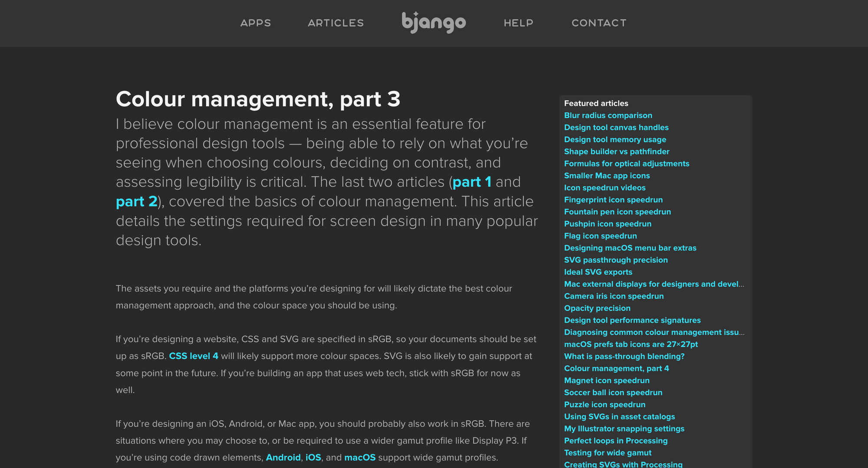868x468 pixels.
Task: Open 'Smaller Mac app icons' article
Action: tap(607, 176)
